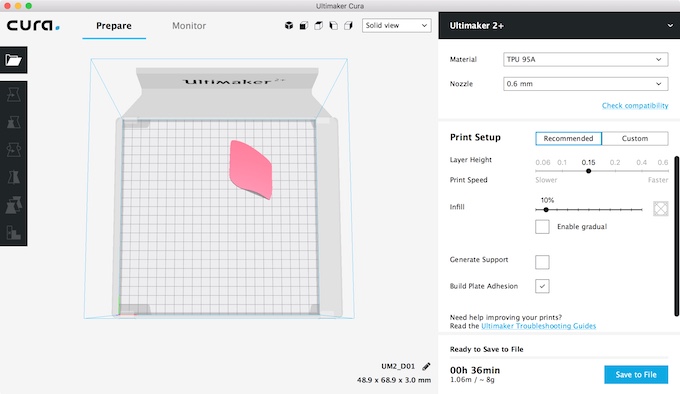Viewport: 680px width, 394px height.
Task: Click the 1.06m / ~ 8g material usage
Action: pyautogui.click(x=472, y=380)
